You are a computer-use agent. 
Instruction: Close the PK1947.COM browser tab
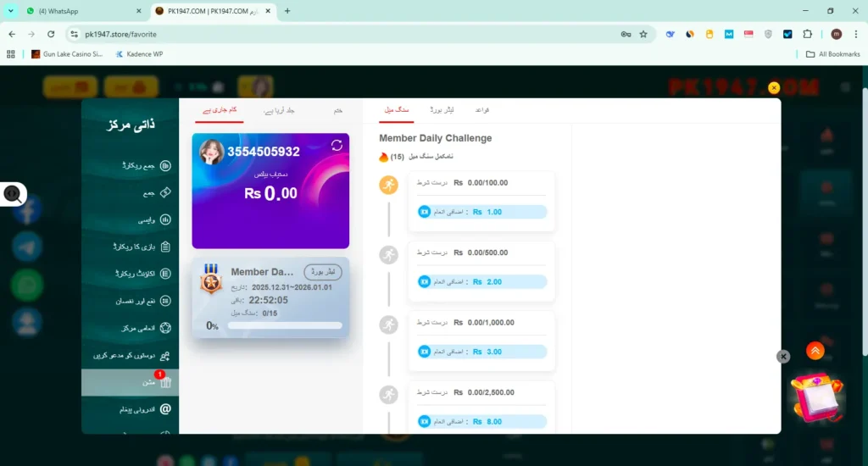tap(268, 11)
